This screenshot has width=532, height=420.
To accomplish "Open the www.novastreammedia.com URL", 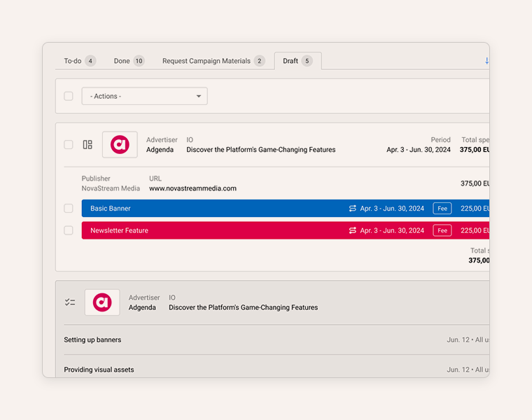I will pyautogui.click(x=192, y=188).
